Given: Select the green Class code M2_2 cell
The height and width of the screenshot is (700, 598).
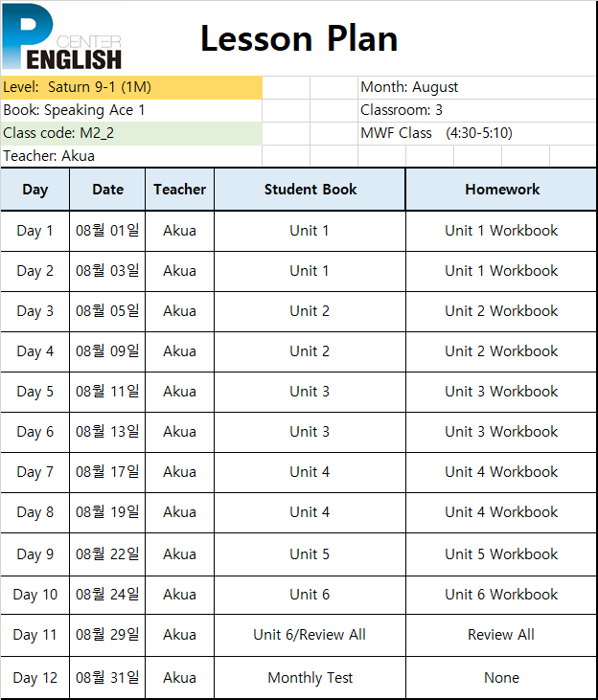Looking at the screenshot, I should pos(131,133).
